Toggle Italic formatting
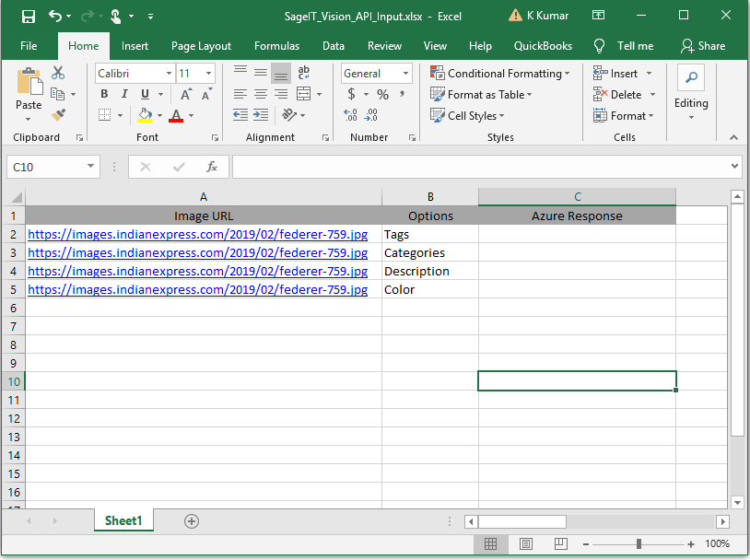This screenshot has width=750, height=560. click(124, 94)
